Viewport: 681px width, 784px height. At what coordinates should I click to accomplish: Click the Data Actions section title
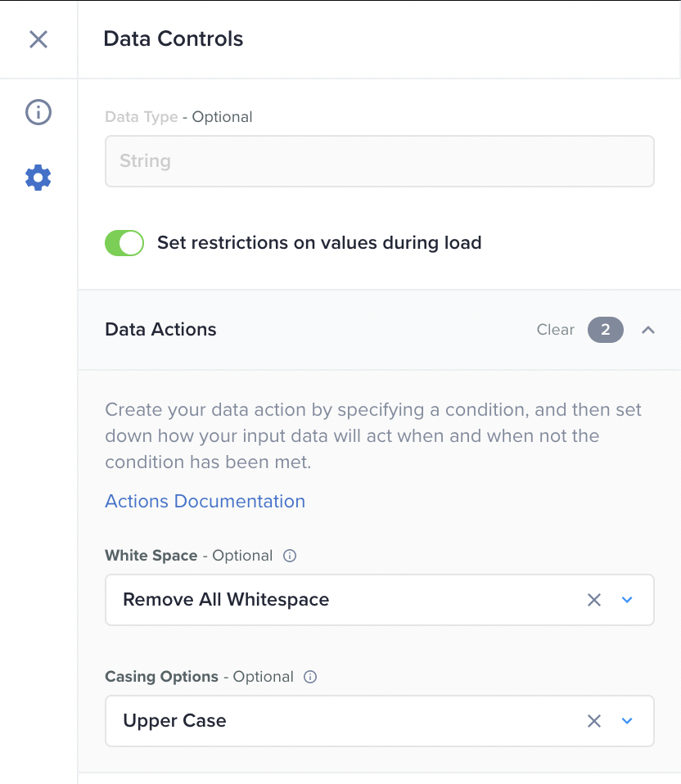point(161,330)
